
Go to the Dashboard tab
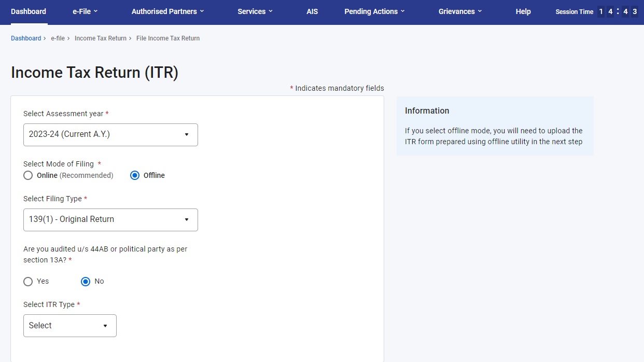[x=29, y=11]
